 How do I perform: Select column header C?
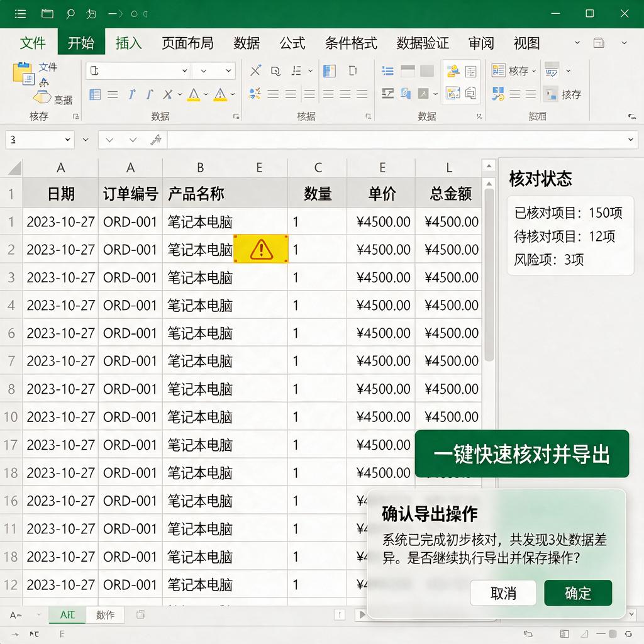click(x=318, y=167)
